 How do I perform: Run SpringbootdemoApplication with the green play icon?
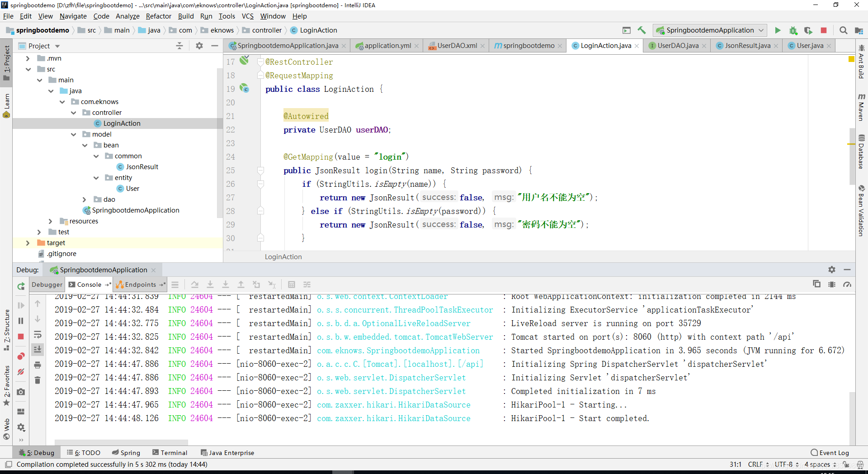click(x=778, y=30)
